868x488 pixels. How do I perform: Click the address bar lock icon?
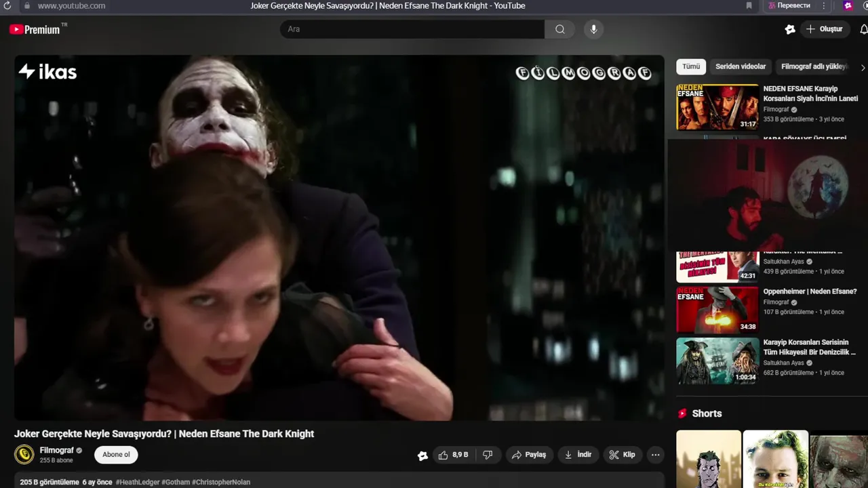pos(26,5)
